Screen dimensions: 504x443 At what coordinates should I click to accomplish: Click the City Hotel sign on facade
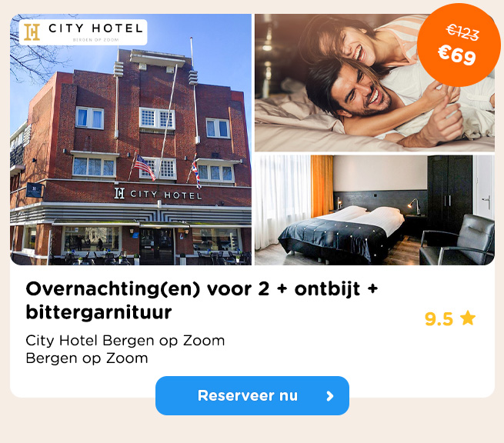pyautogui.click(x=159, y=194)
